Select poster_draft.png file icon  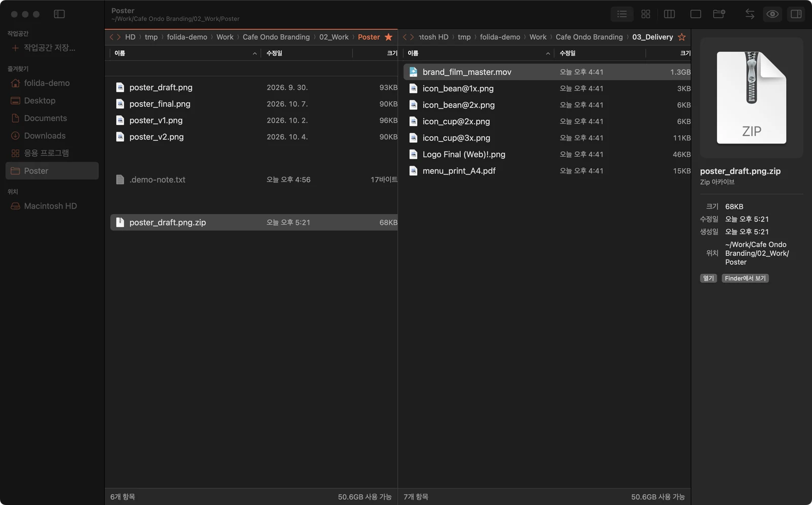click(x=120, y=87)
